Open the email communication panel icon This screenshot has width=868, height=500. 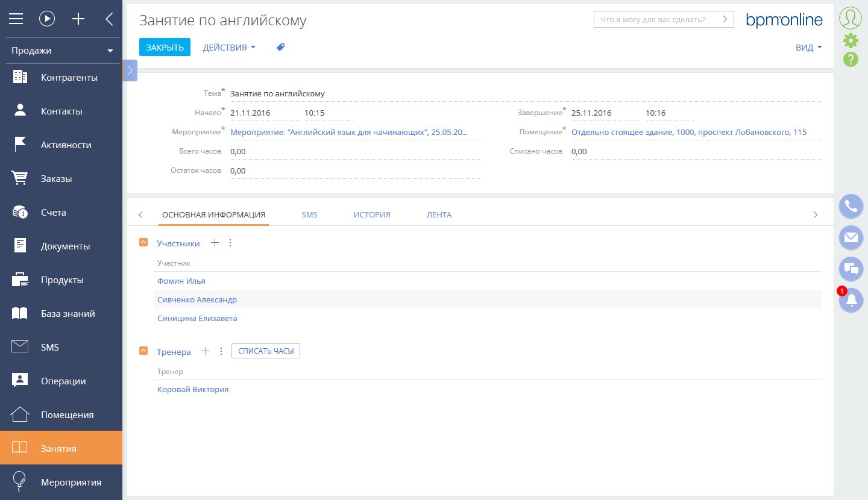coord(851,237)
